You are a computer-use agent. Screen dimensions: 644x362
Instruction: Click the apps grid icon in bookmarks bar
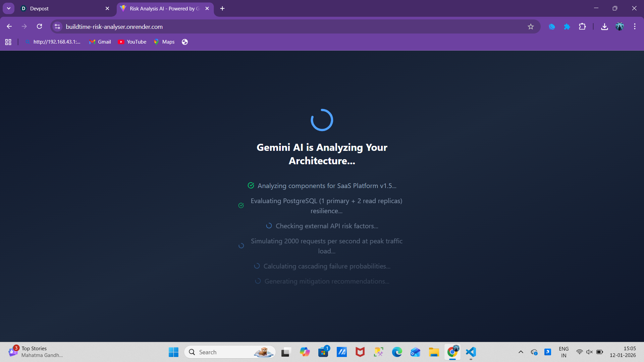point(8,42)
